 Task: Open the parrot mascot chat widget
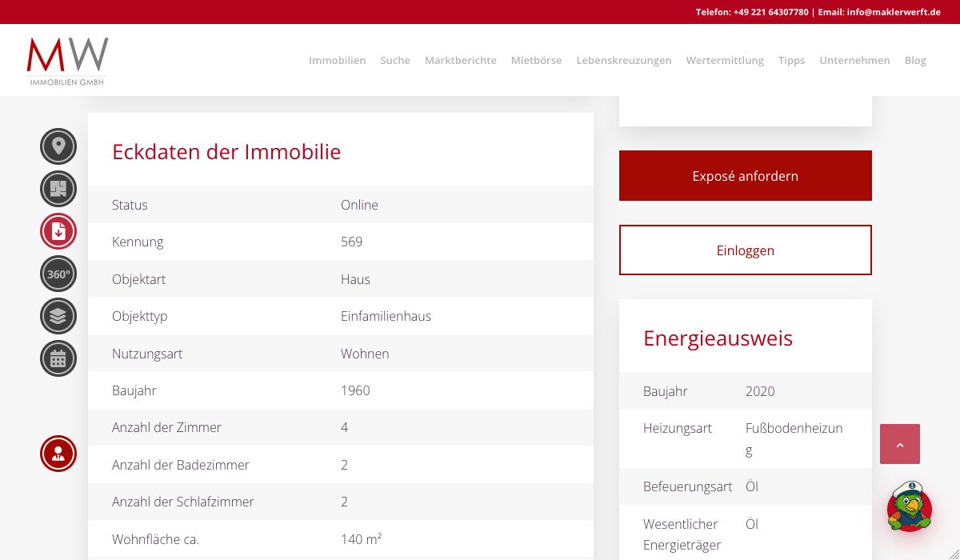click(910, 506)
